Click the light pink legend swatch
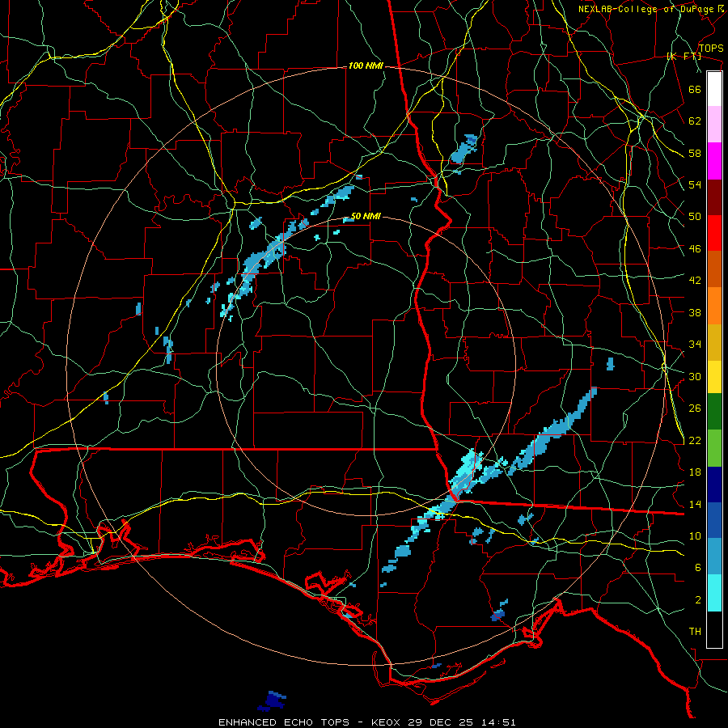This screenshot has height=728, width=728. click(714, 125)
